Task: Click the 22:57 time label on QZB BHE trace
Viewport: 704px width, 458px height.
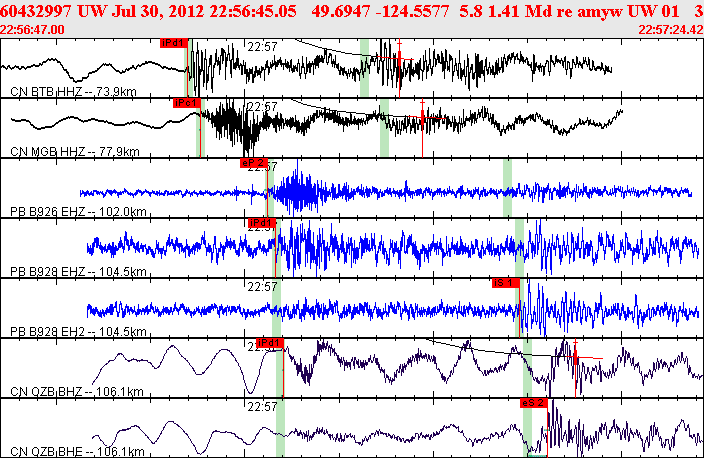Action: (263, 406)
